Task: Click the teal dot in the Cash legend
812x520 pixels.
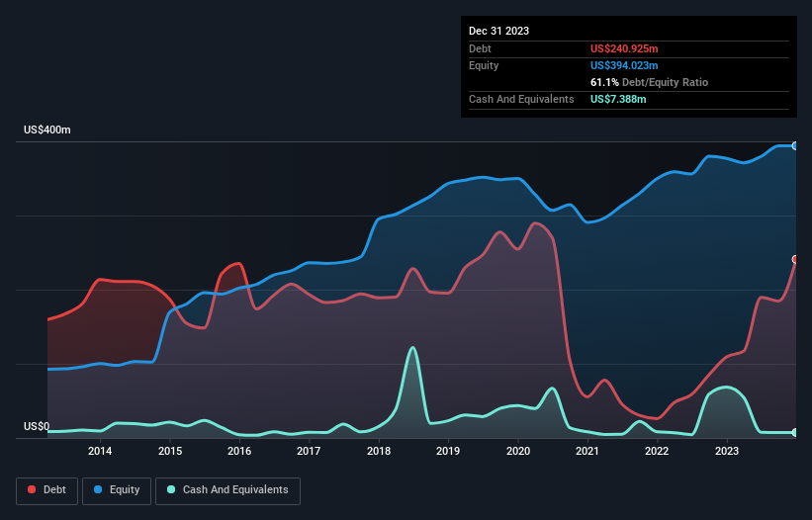Action: point(171,489)
